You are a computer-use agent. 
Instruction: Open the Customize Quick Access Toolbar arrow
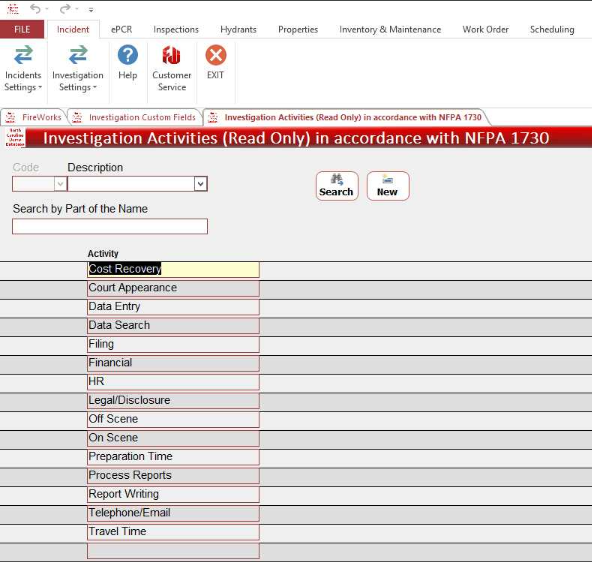tap(91, 9)
